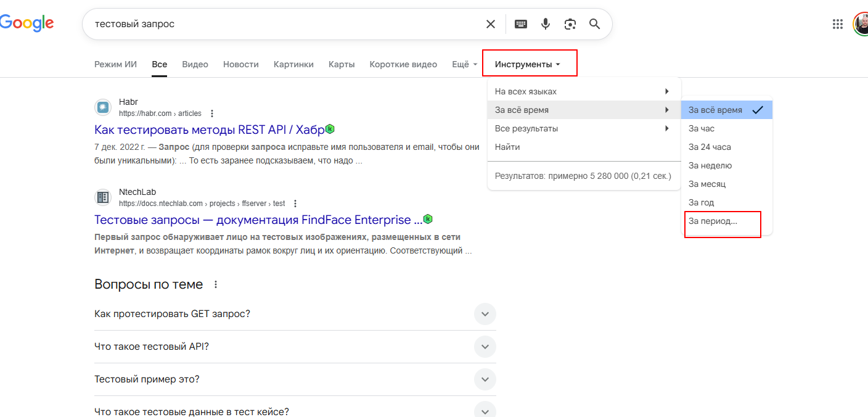
Task: Open three-dot menu beside NtechLab result
Action: pos(295,204)
